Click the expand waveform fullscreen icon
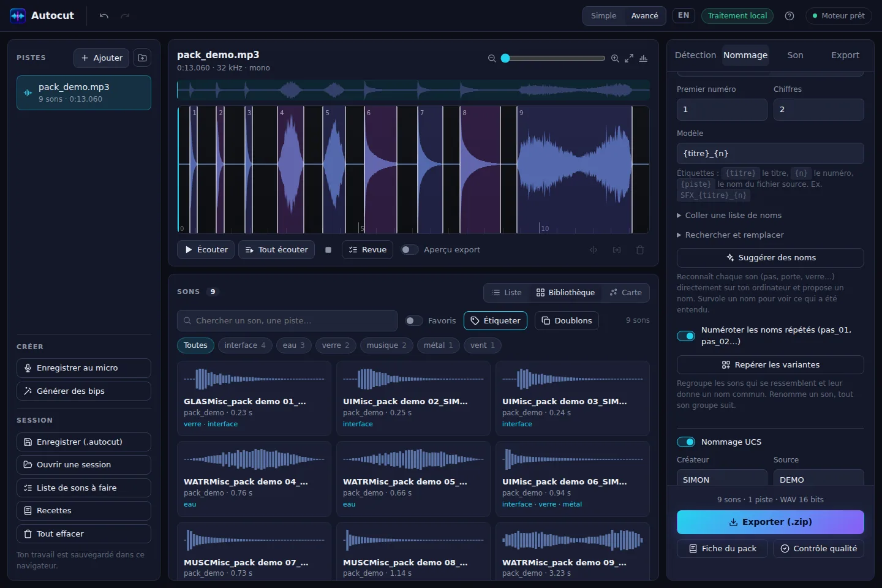Screen dimensions: 882x588 [629, 58]
